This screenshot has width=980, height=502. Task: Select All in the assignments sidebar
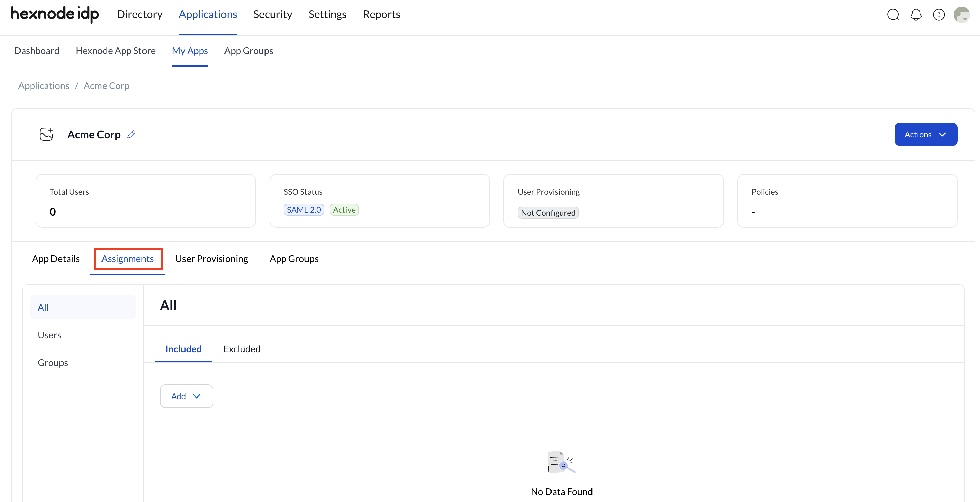83,307
